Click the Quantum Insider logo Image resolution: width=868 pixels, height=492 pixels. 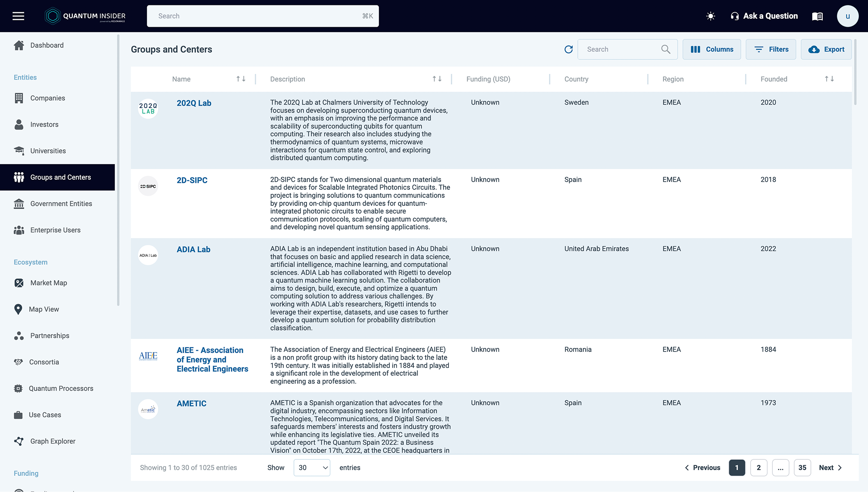tap(85, 16)
